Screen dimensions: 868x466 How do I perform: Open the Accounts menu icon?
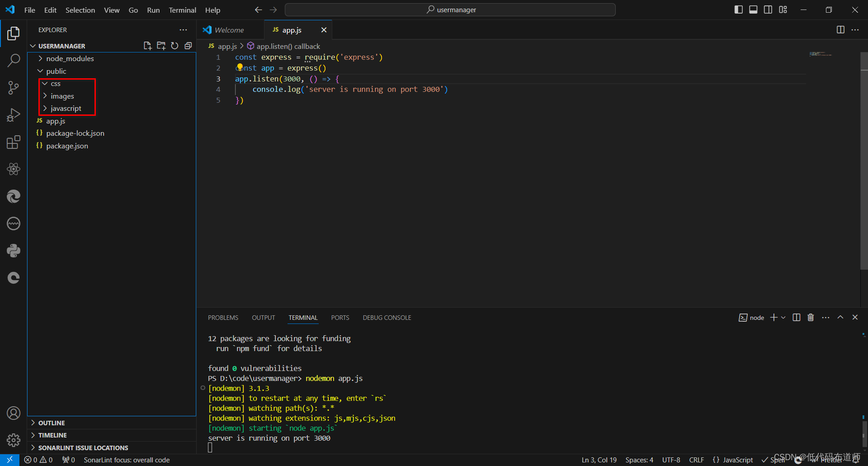point(14,413)
